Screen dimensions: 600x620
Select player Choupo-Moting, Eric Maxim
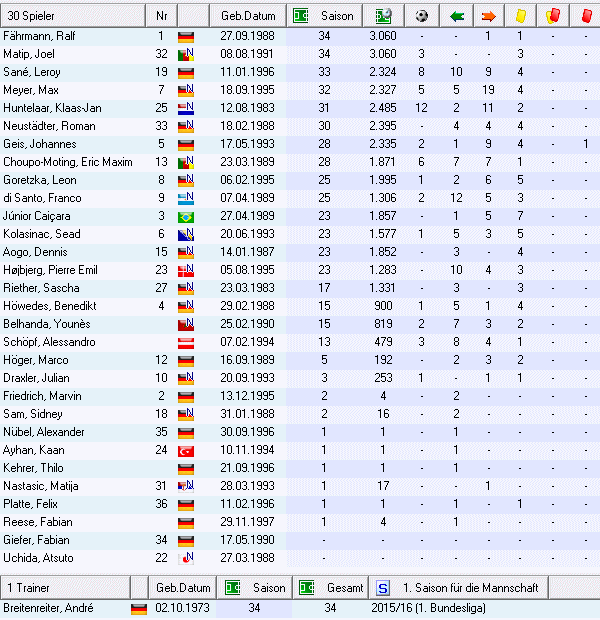68,162
